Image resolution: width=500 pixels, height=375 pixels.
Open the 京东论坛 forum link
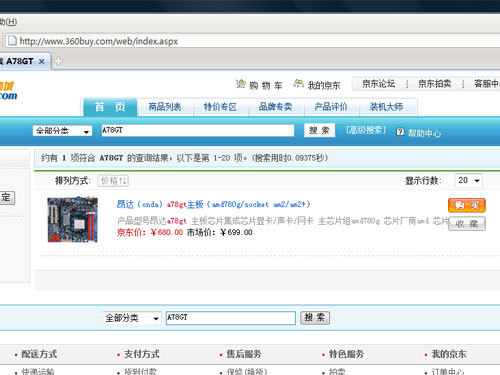[379, 84]
